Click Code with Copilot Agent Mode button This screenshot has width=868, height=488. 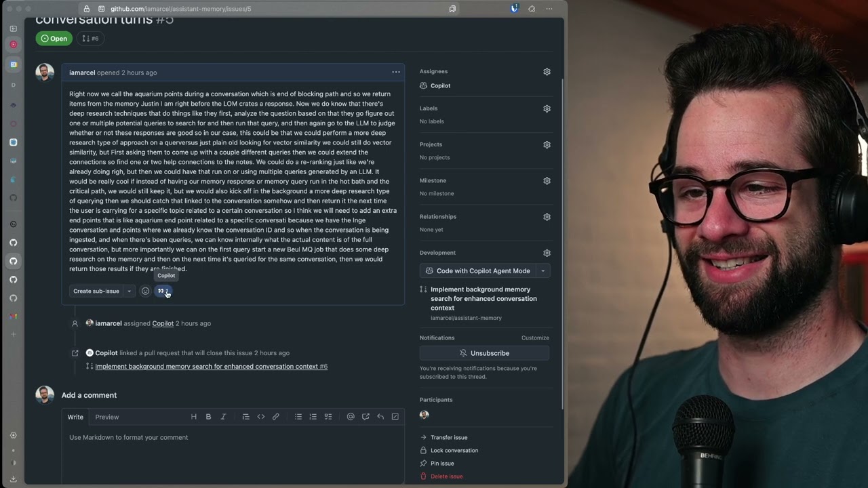(478, 270)
